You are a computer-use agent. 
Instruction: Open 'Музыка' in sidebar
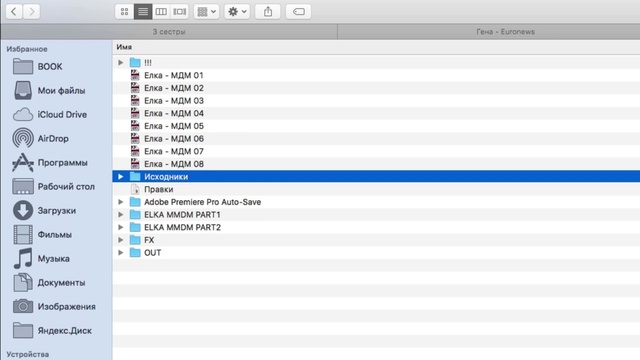41,259
